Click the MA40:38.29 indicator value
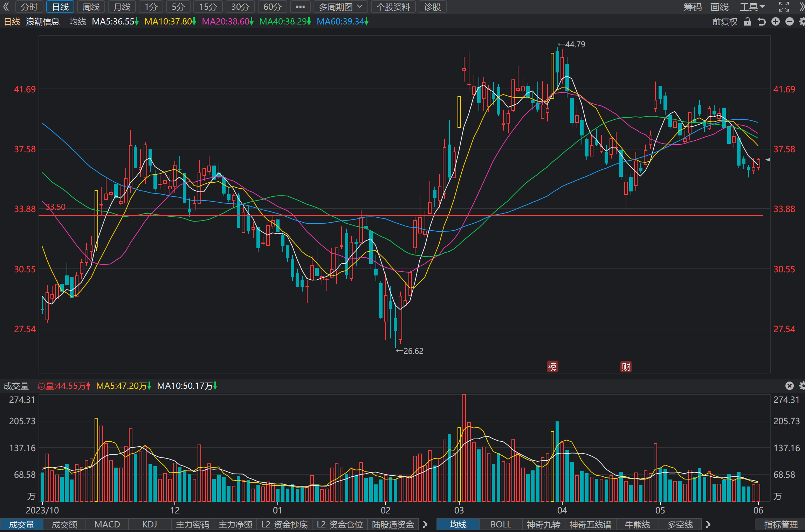The height and width of the screenshot is (532, 805). (x=285, y=22)
